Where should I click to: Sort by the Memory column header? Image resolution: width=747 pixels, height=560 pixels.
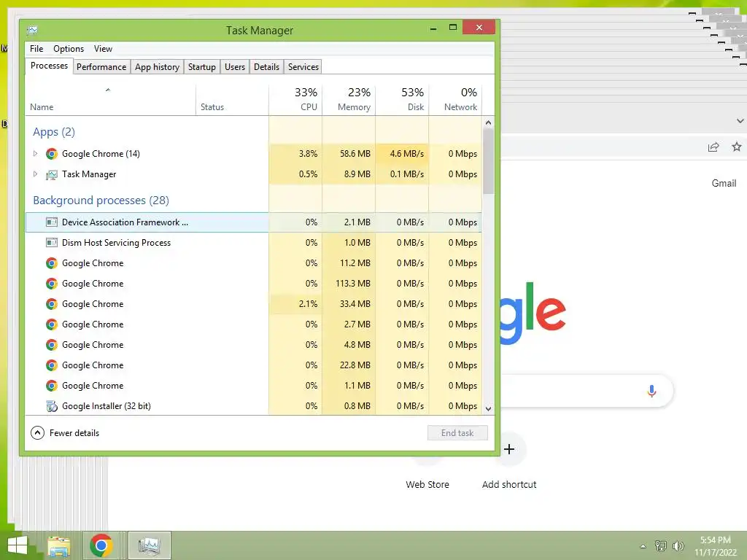349,100
